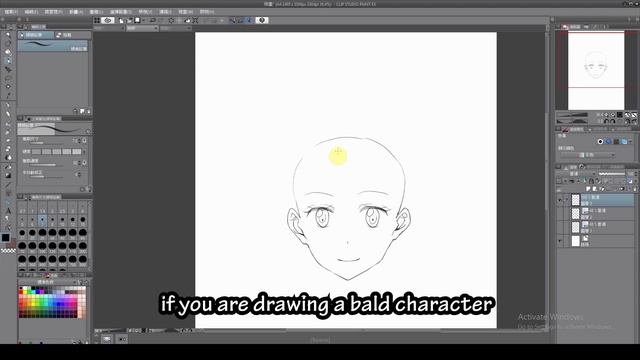
Task: Click the eye-shaped command bar icon
Action: pyautogui.click(x=108, y=20)
